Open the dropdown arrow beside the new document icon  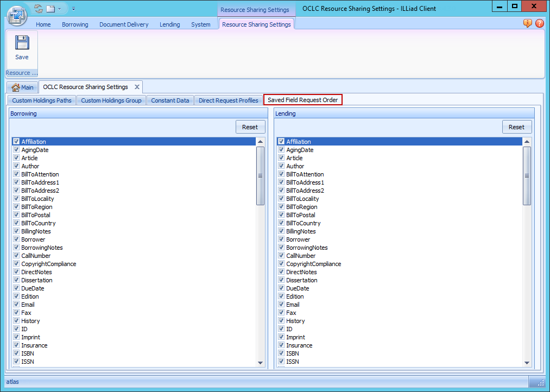pos(59,8)
